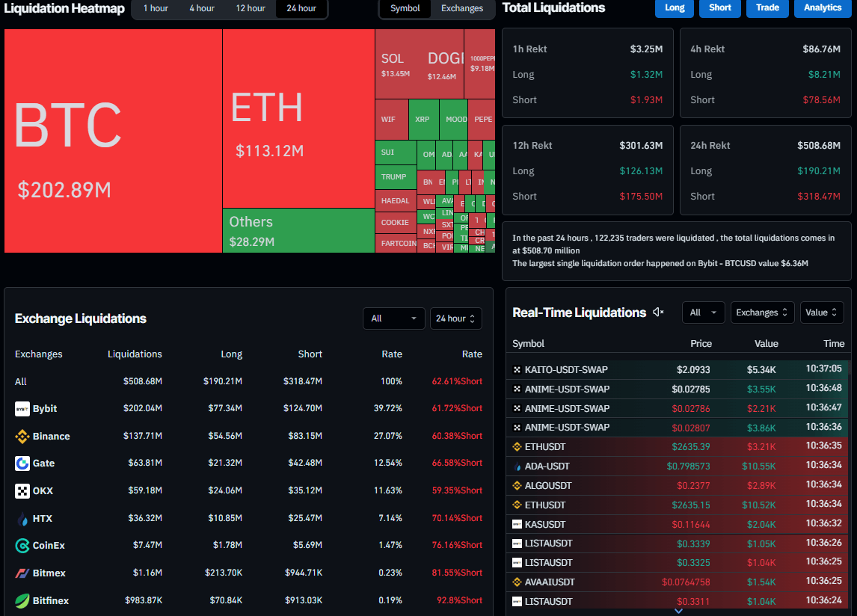857x616 pixels.
Task: Click the blue Short button
Action: click(720, 8)
